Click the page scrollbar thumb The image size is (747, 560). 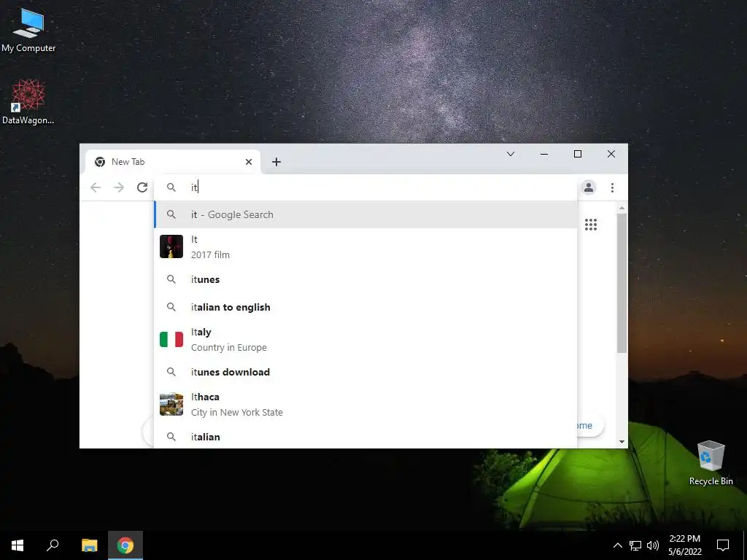[x=622, y=284]
